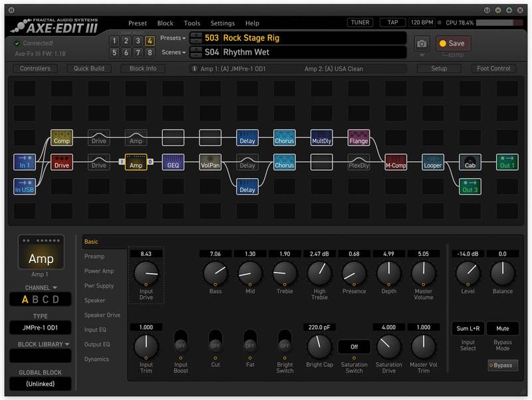The width and height of the screenshot is (532, 400).
Task: Open the Tools menu
Action: (192, 23)
